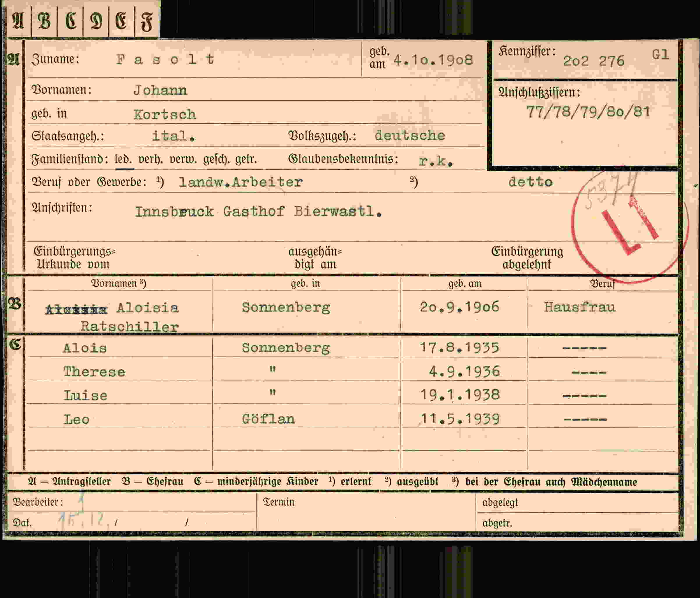Click the ethnicity value 'deutsche'
The height and width of the screenshot is (598, 700).
pos(410,135)
